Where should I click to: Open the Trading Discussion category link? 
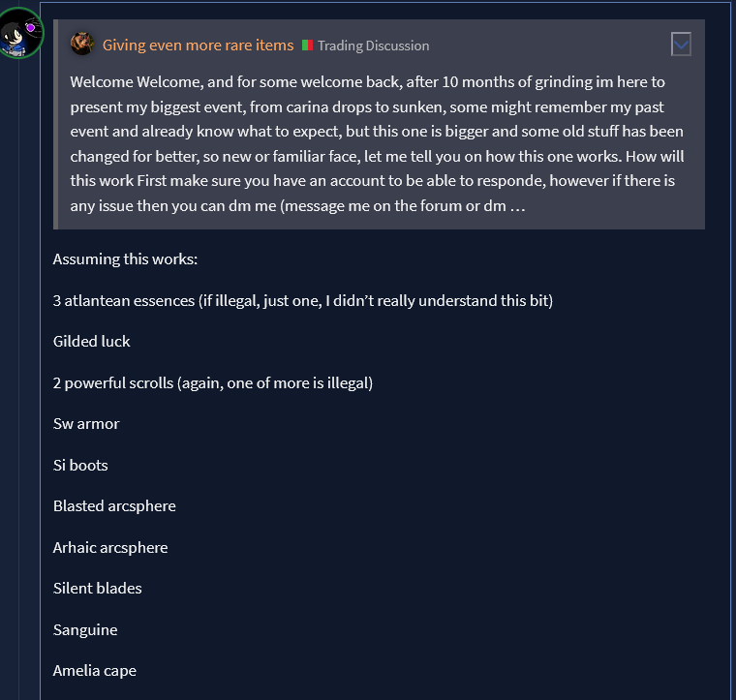(x=373, y=46)
